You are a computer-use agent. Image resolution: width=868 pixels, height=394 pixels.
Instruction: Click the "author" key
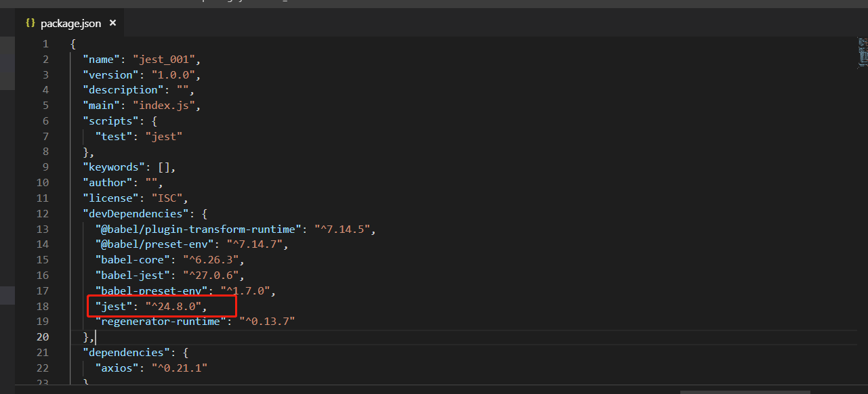(x=108, y=183)
